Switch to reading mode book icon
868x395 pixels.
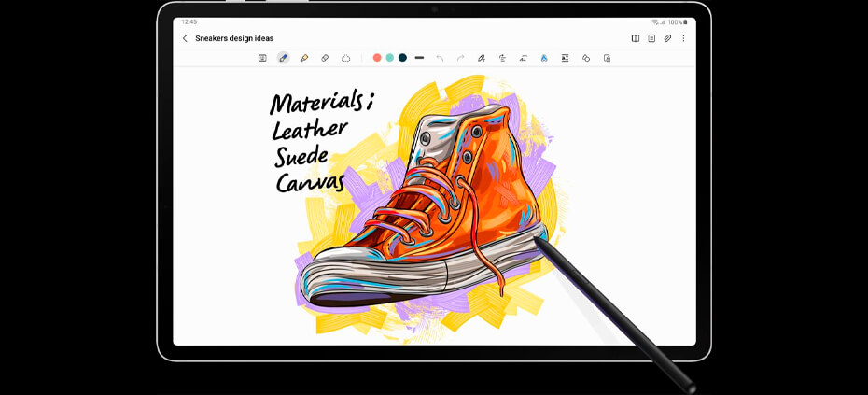point(636,38)
